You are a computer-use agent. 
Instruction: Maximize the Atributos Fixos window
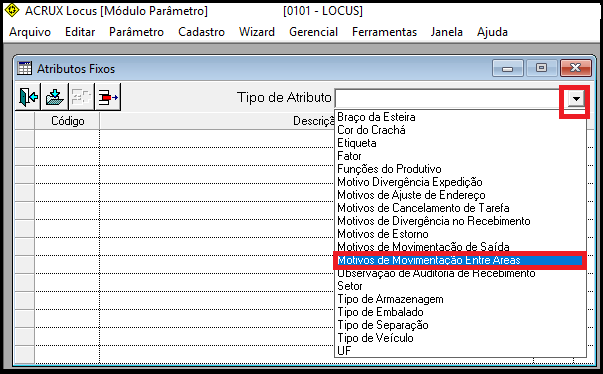541,68
